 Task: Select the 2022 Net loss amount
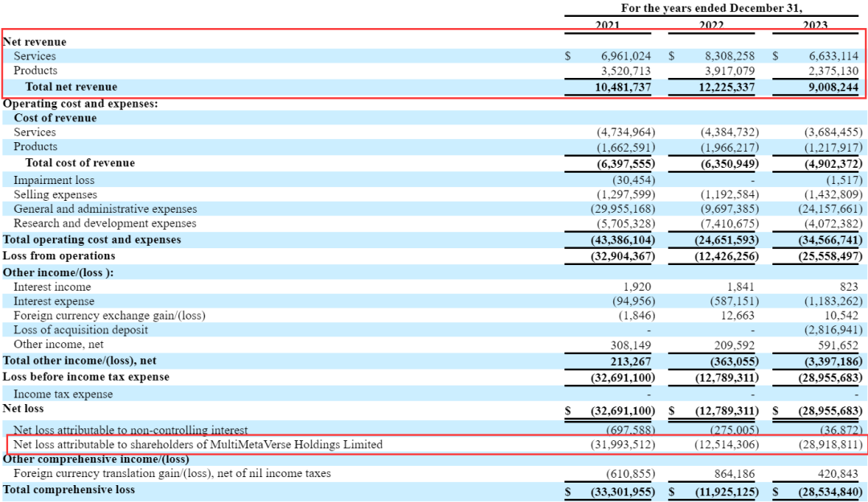tap(727, 410)
